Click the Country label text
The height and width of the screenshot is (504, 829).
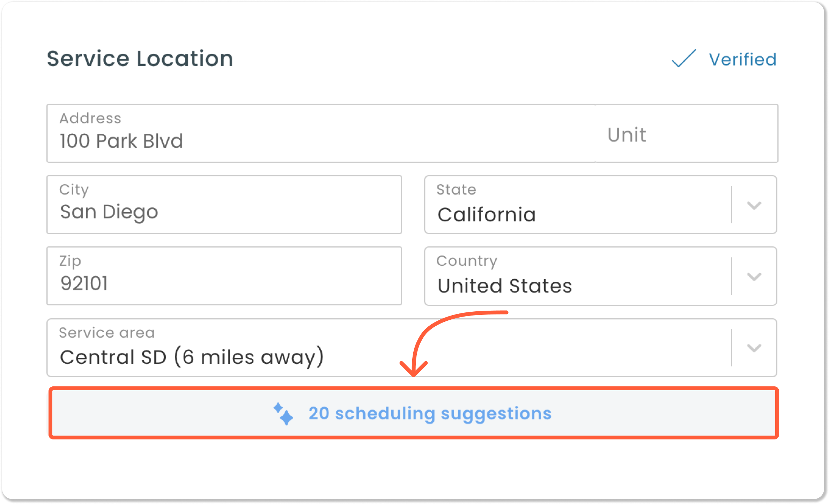tap(467, 261)
